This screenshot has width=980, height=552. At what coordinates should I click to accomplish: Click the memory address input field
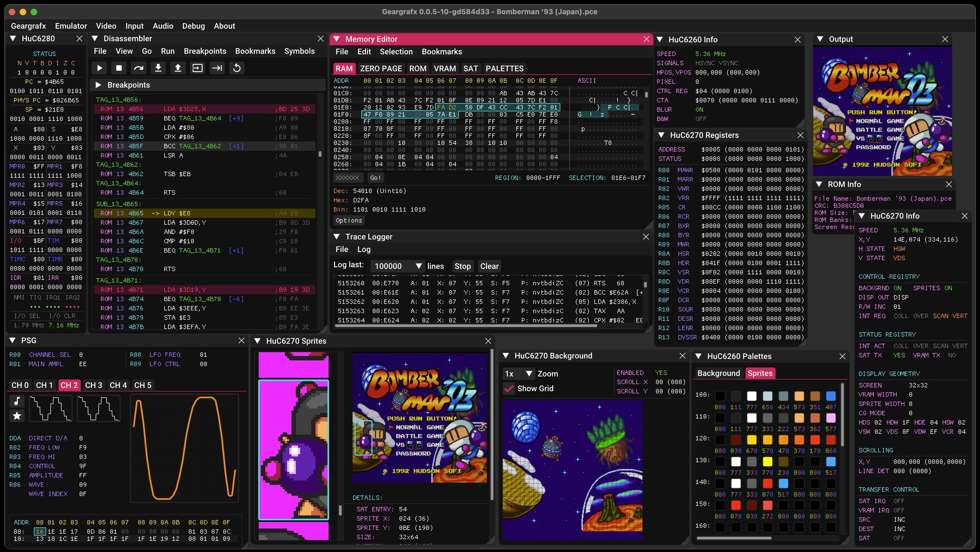coord(348,178)
